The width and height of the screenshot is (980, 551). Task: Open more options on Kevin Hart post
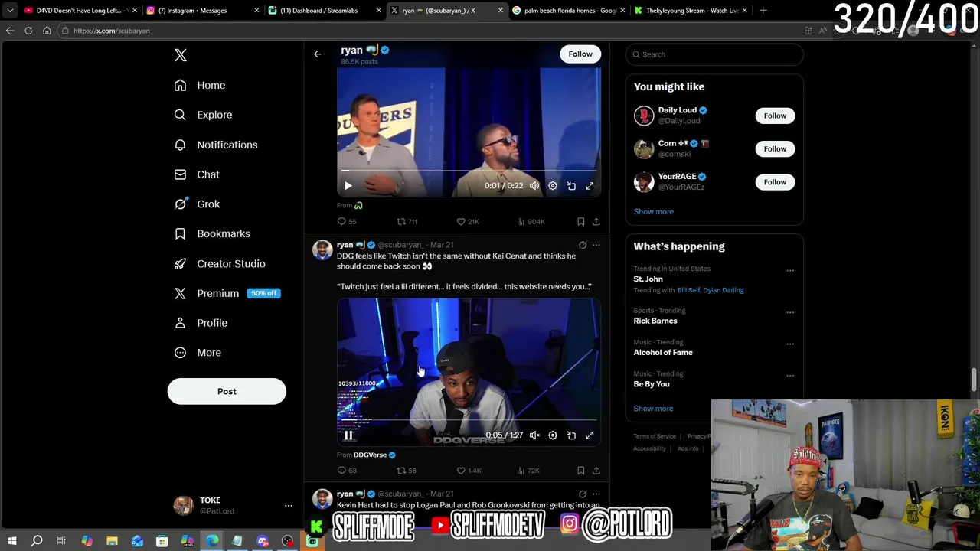[596, 494]
